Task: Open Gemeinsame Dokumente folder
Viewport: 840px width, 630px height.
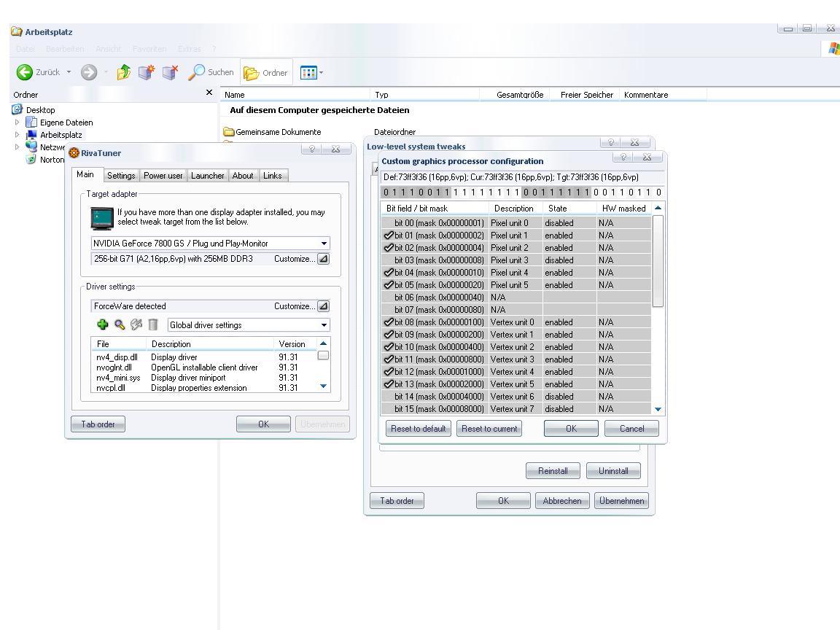Action: [x=273, y=132]
